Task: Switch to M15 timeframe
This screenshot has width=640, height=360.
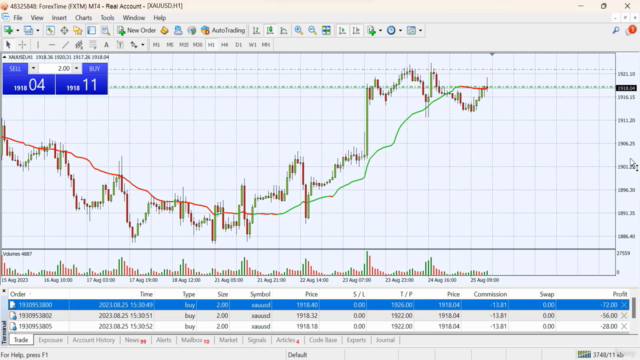Action: tap(184, 45)
